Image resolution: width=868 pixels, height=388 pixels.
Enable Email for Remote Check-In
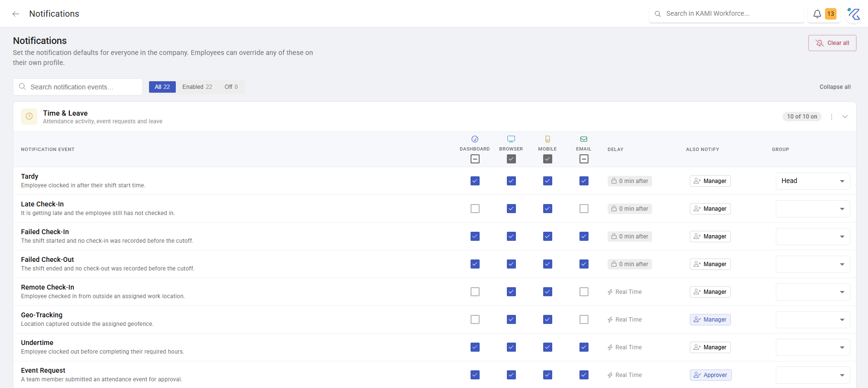[x=584, y=292]
